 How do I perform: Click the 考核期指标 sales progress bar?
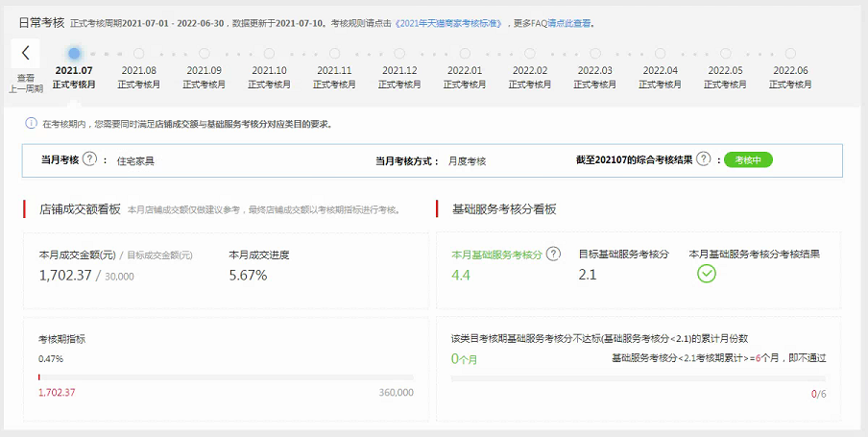[226, 377]
